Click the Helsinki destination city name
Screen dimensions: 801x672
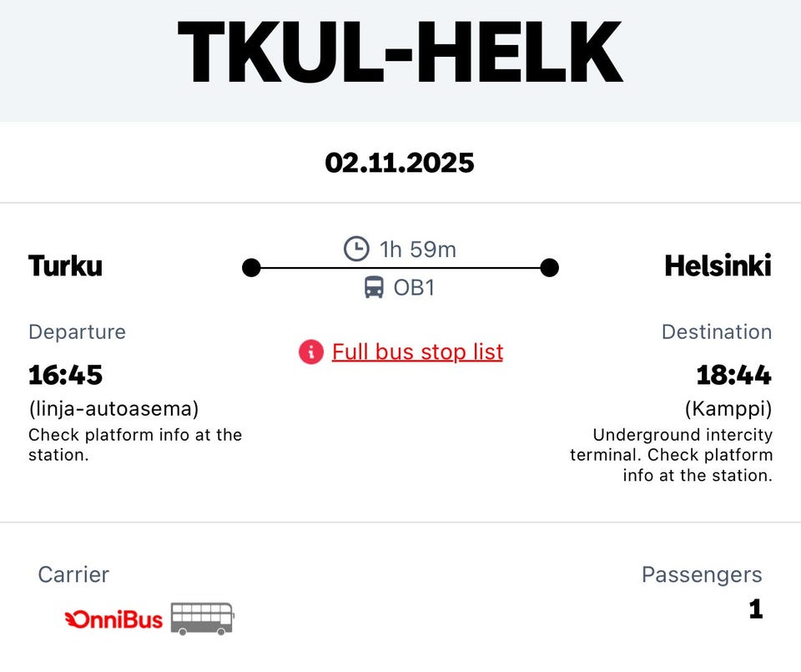[x=718, y=266]
